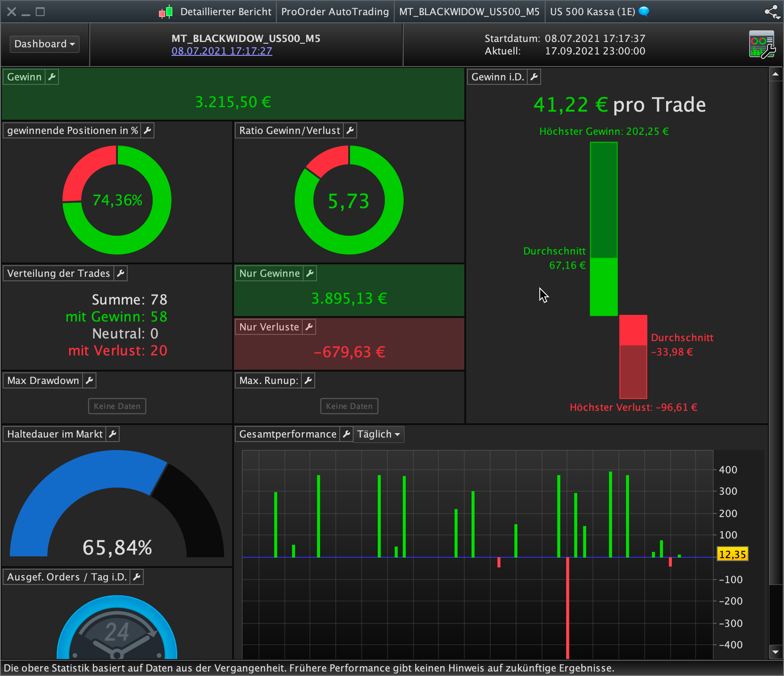Click the Startdatum value 08.07.2021 17:17:37

(595, 38)
